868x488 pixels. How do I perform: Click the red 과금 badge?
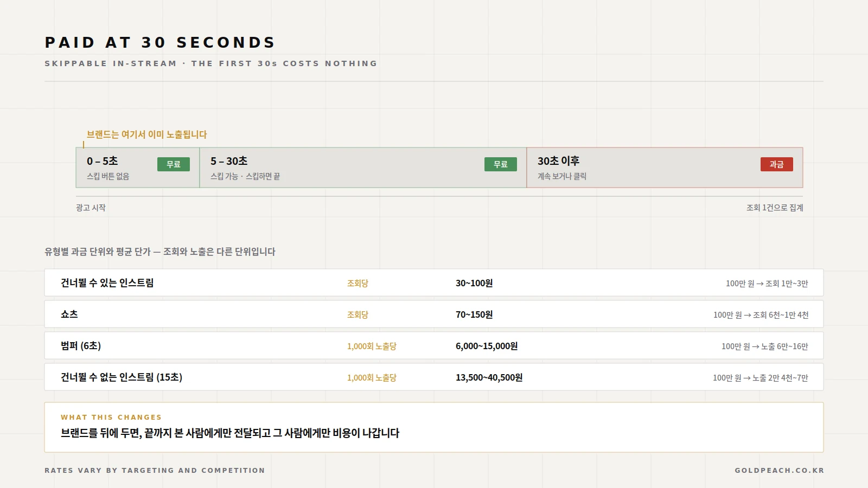pyautogui.click(x=777, y=164)
